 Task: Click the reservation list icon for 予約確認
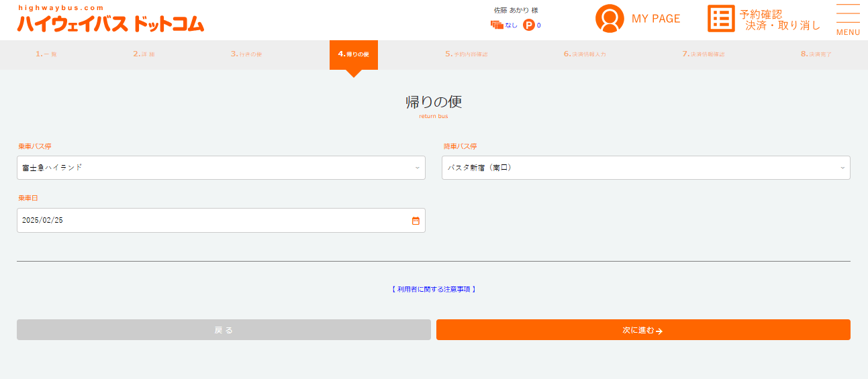click(721, 19)
